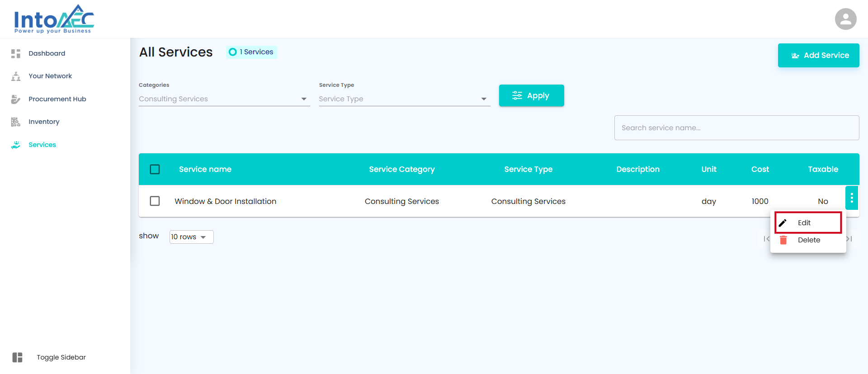Open Services from the sidebar

click(x=42, y=145)
